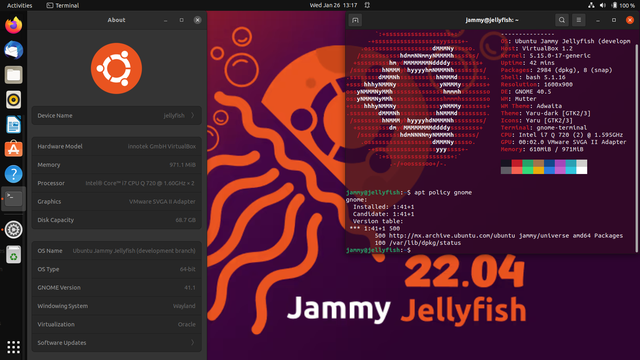Open Activities overview

coord(20,5)
